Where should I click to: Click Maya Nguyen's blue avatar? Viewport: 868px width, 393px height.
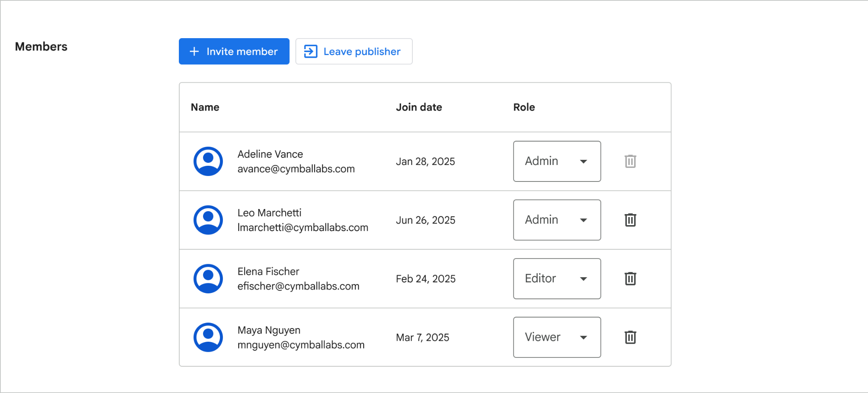pos(208,337)
